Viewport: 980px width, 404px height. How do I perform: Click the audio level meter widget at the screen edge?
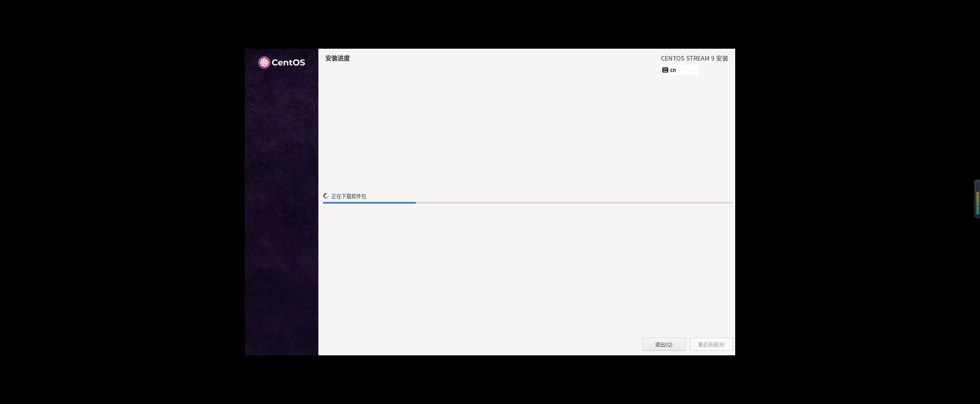tap(977, 199)
